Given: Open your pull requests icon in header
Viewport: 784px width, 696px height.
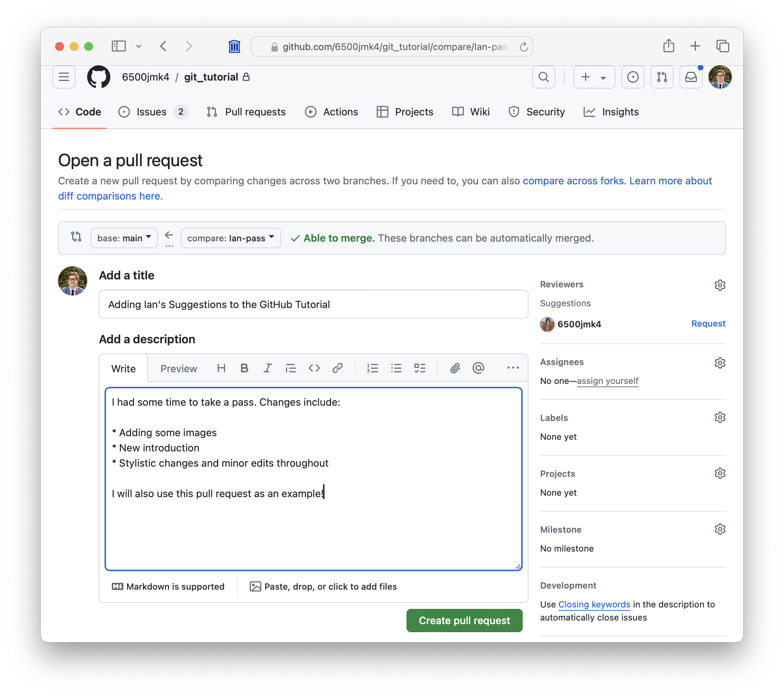Looking at the screenshot, I should tap(662, 77).
